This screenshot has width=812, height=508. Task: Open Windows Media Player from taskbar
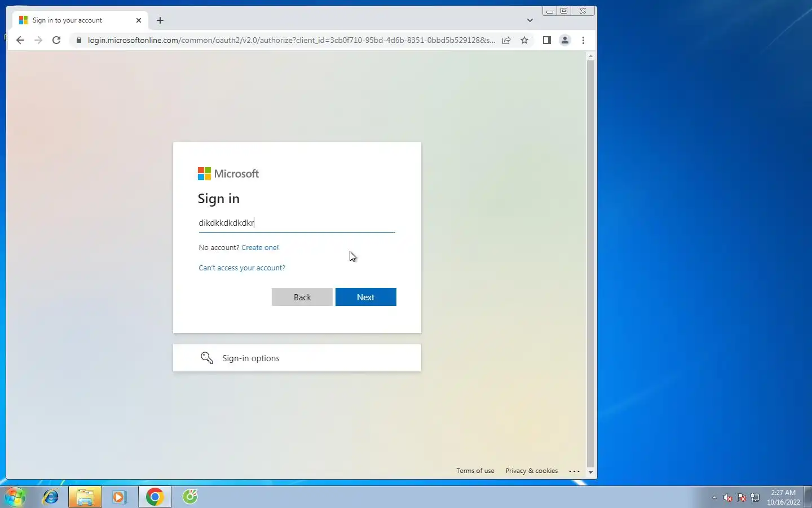[x=119, y=497]
